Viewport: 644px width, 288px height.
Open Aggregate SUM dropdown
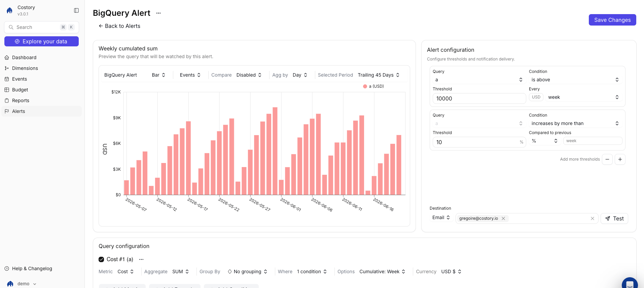(x=180, y=272)
